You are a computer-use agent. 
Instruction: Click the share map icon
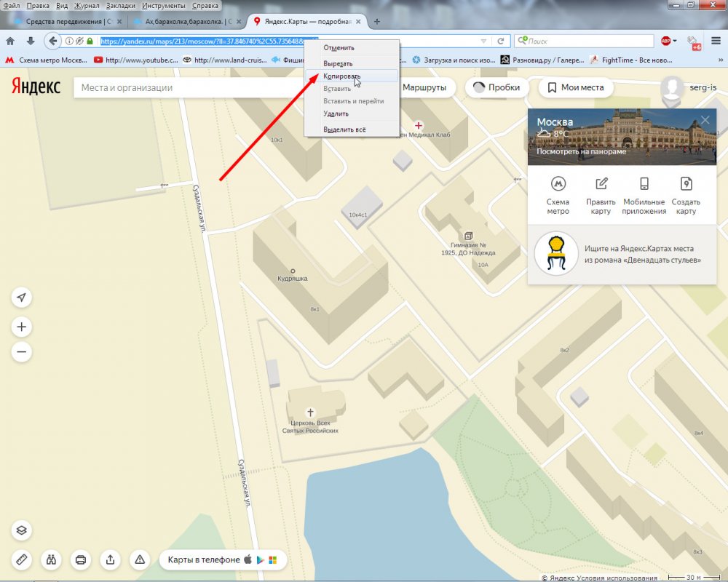pyautogui.click(x=110, y=559)
